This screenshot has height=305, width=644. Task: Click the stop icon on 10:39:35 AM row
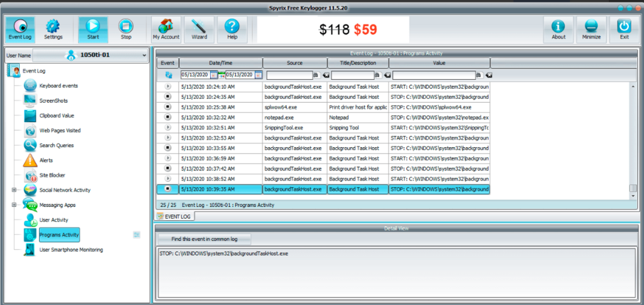point(167,189)
